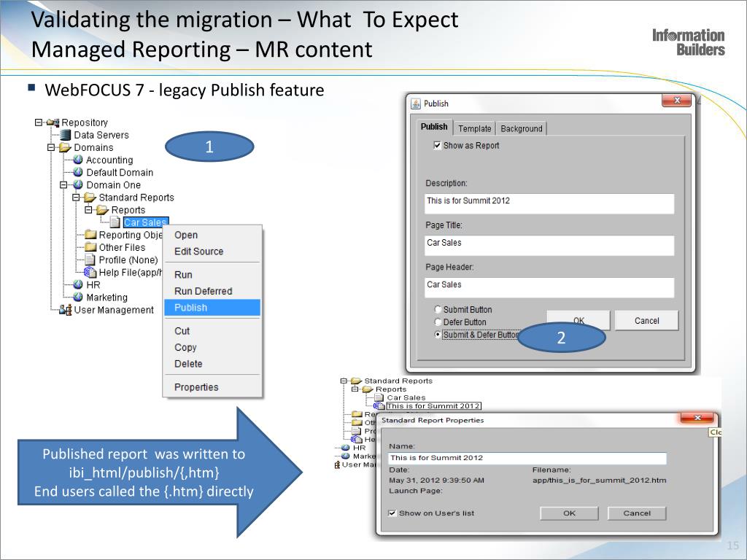Click the Repository root icon
This screenshot has height=560, width=747.
click(53, 122)
